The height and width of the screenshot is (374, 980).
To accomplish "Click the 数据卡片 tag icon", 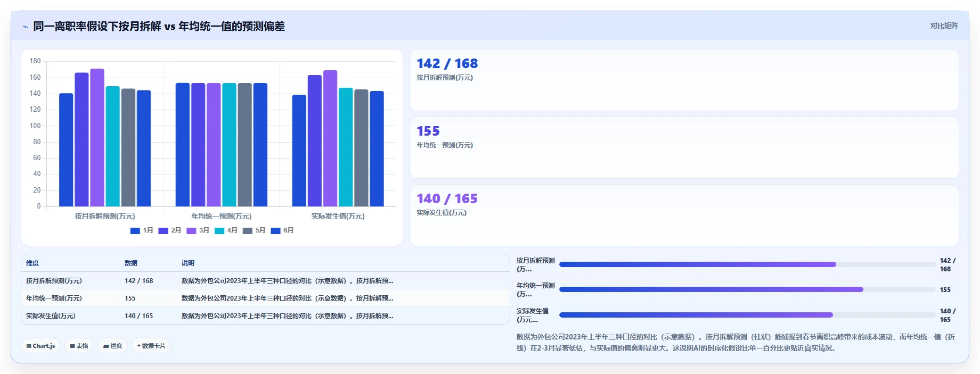I will tap(139, 346).
